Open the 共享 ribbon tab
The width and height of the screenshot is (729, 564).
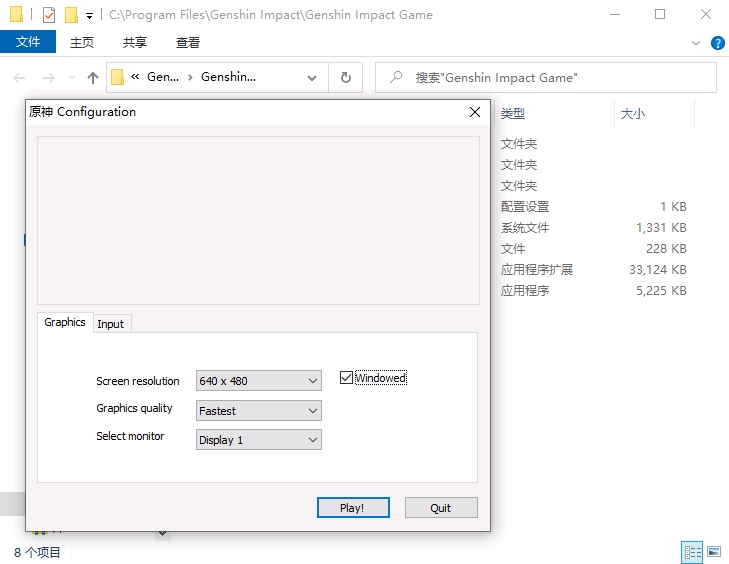click(135, 42)
